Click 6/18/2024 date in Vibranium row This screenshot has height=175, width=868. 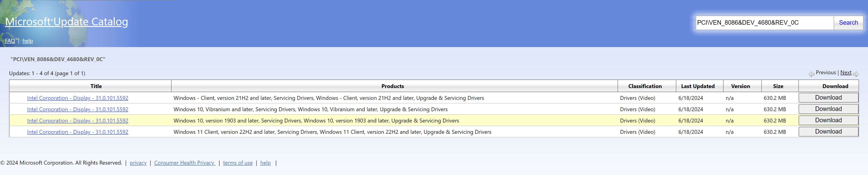click(x=690, y=109)
